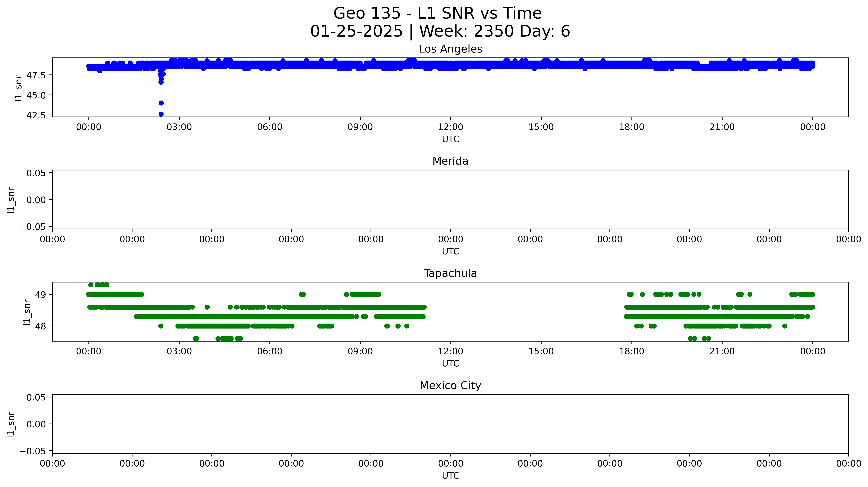Click the 15:00 tick label in Tapachula plot

click(x=541, y=351)
